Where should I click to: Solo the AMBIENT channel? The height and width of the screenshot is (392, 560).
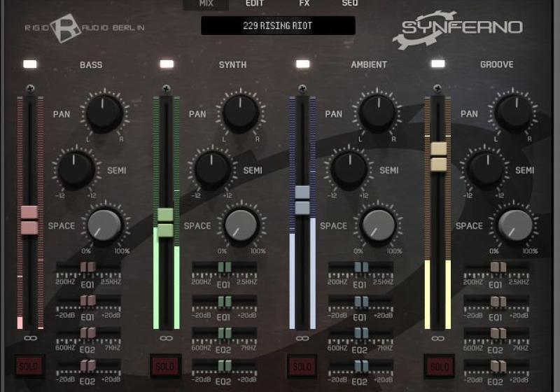click(x=302, y=366)
